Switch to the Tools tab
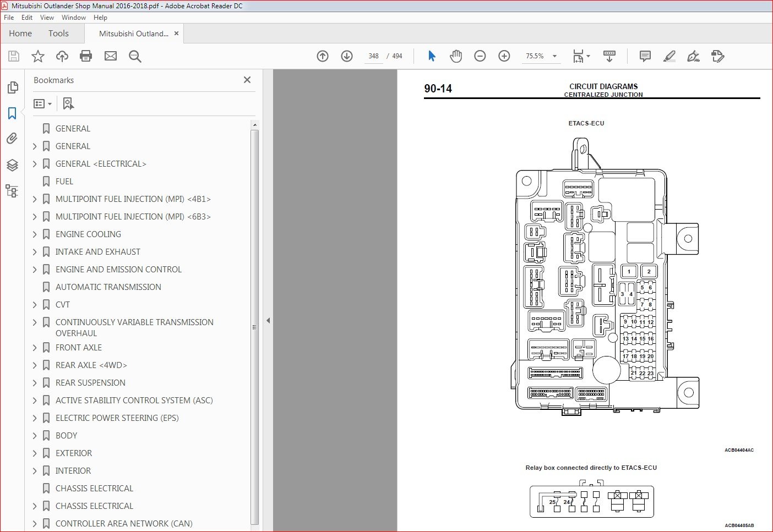The width and height of the screenshot is (773, 532). tap(58, 34)
